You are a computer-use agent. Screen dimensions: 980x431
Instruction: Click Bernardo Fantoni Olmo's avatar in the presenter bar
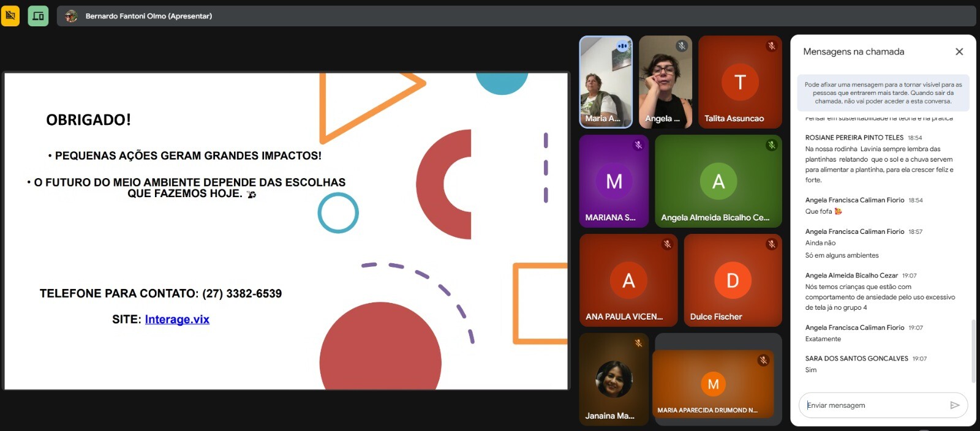click(71, 16)
